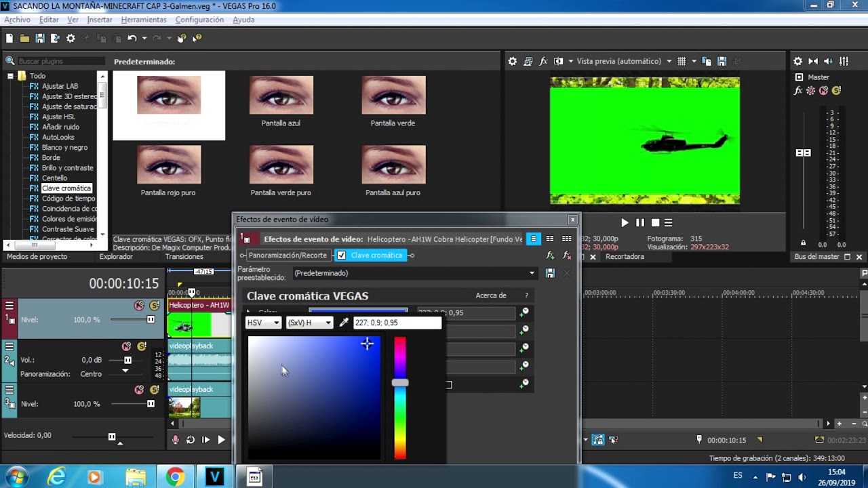
Task: Open Google Chrome from the taskbar
Action: [175, 477]
